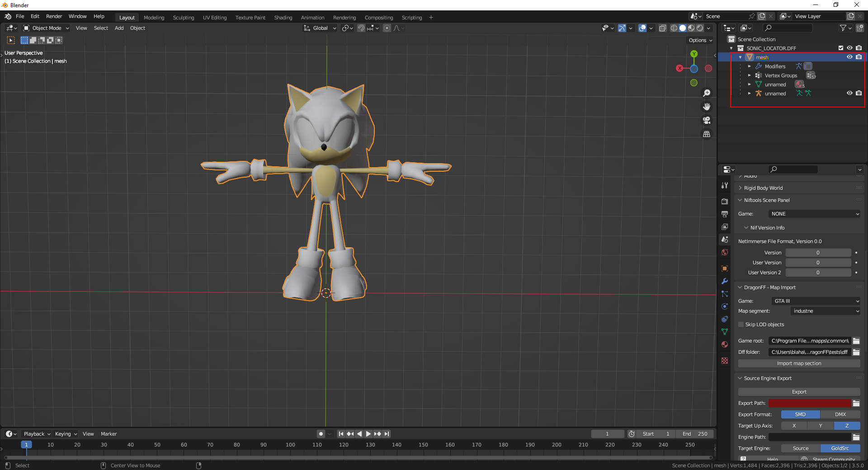868x470 pixels.
Task: Disable mesh object in renders
Action: 859,57
